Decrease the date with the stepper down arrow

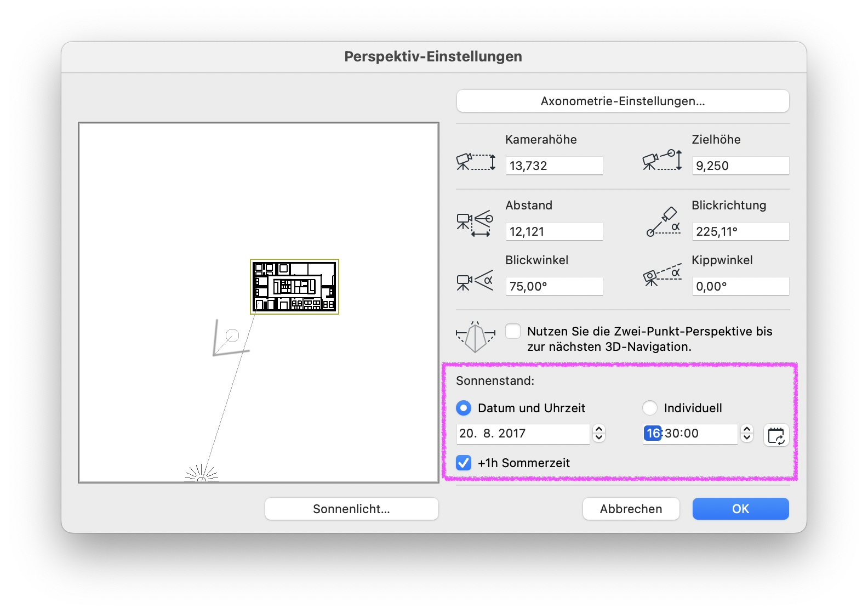(599, 437)
